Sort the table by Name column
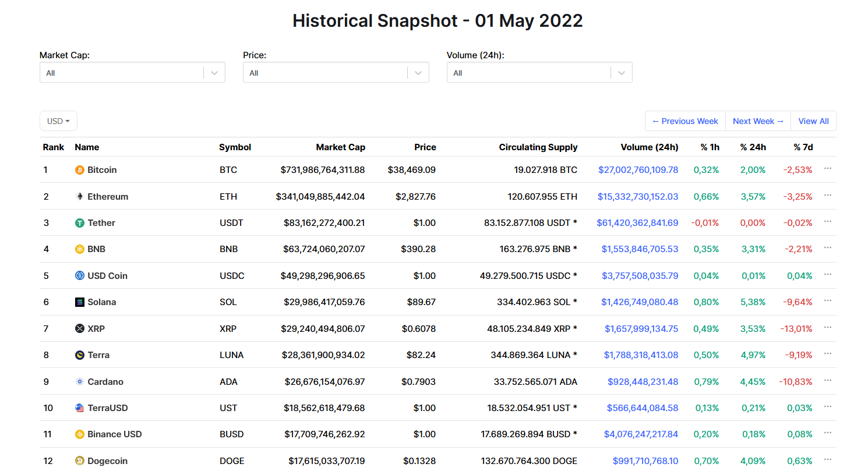The width and height of the screenshot is (868, 471). coord(87,147)
